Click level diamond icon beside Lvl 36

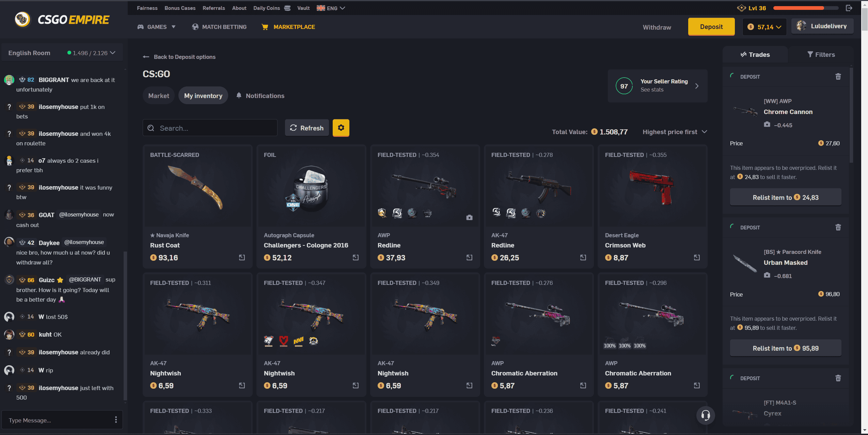(741, 8)
